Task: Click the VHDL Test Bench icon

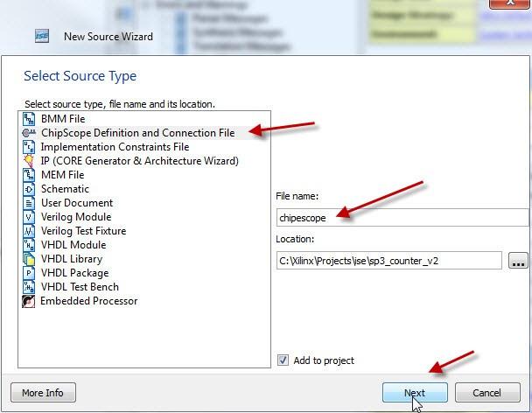Action: point(29,287)
